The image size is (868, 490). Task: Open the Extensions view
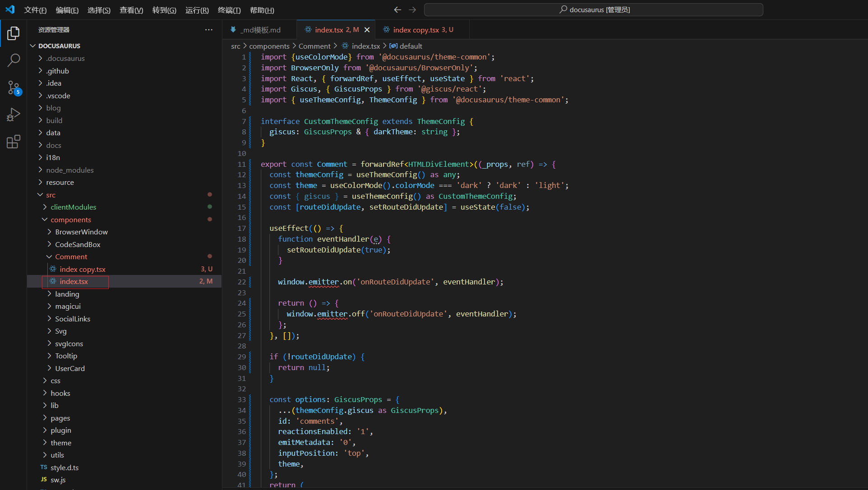click(14, 142)
